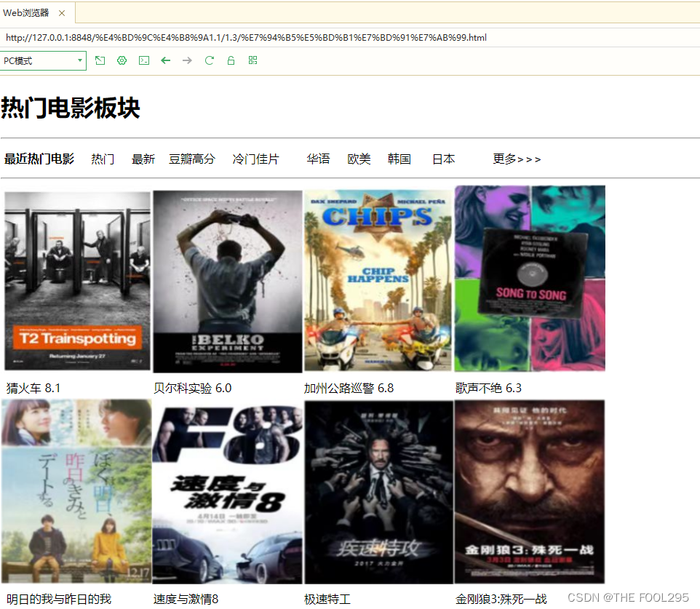The image size is (700, 609).
Task: Open the T2 Trainspotting poster
Action: coord(78,281)
